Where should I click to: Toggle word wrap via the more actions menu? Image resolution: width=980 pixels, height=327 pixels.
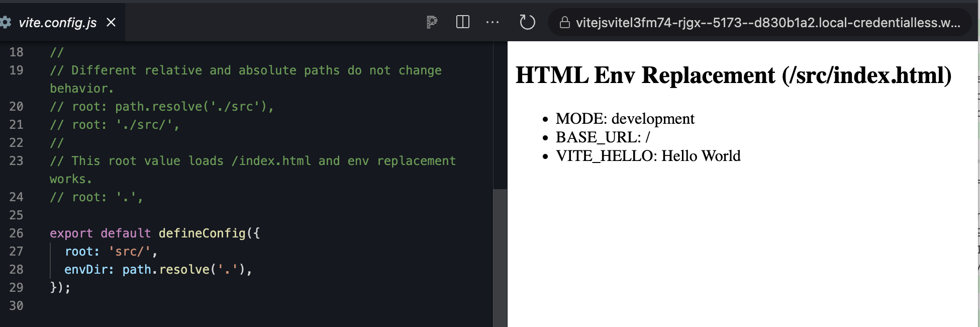pyautogui.click(x=492, y=22)
